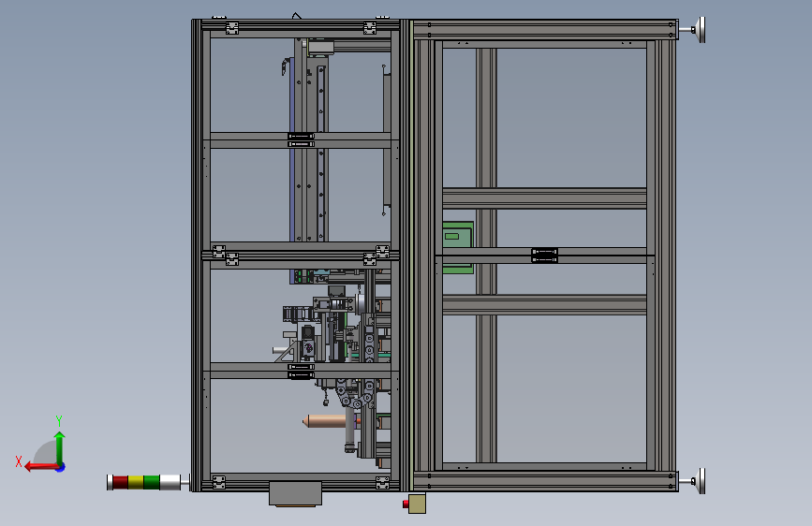Select the grey box under the left frame
This screenshot has width=812, height=526.
point(295,493)
